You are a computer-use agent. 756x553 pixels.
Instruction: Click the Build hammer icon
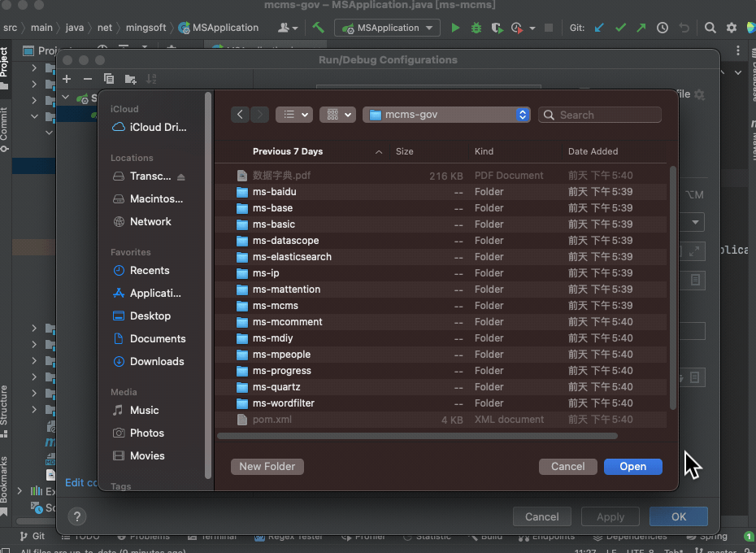(319, 28)
